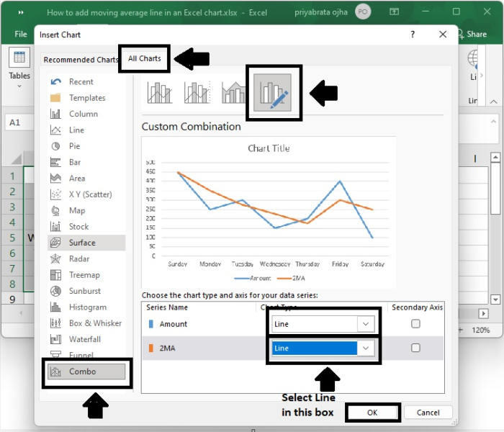504x432 pixels.
Task: Open 2MA series chart type dropdown
Action: tap(366, 348)
